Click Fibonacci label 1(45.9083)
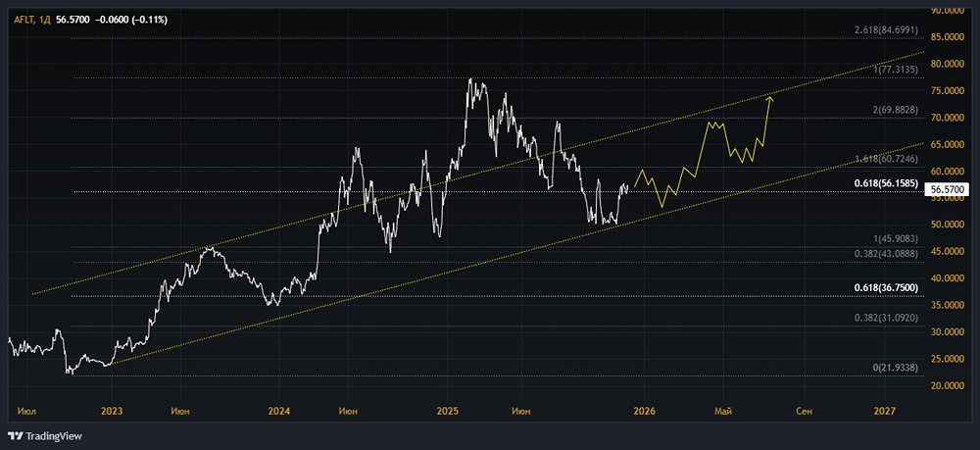Screen dimensions: 980x450 [x=896, y=239]
